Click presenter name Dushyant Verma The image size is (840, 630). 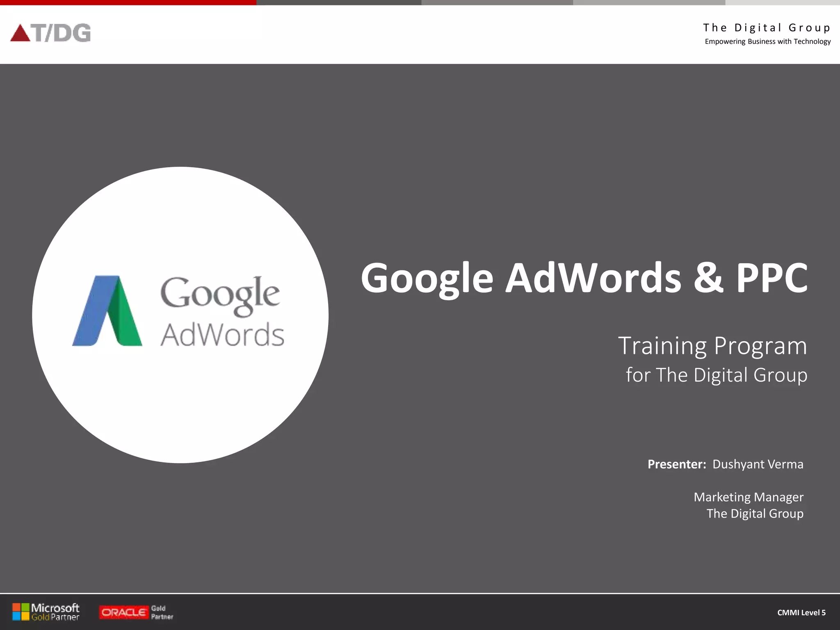click(x=758, y=464)
